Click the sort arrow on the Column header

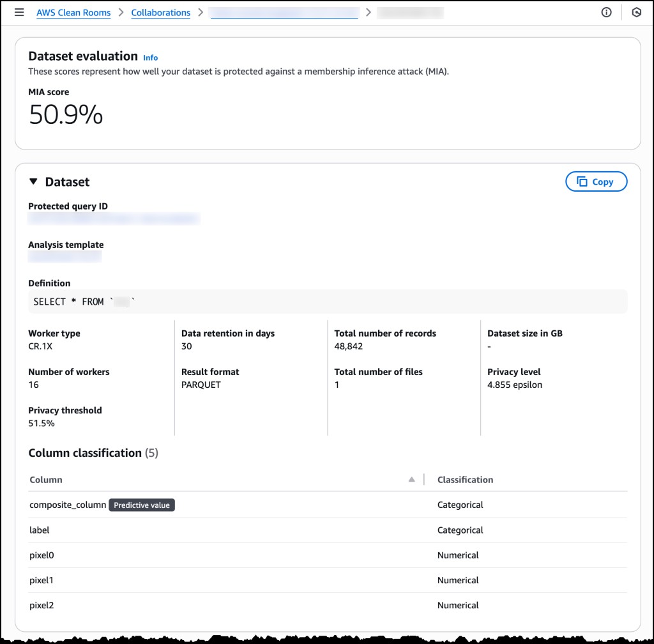tap(412, 479)
